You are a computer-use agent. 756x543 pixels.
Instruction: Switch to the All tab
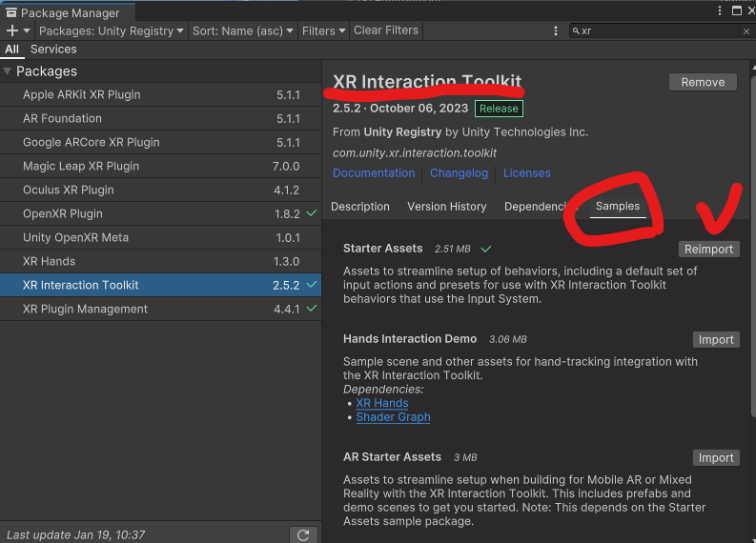tap(12, 50)
